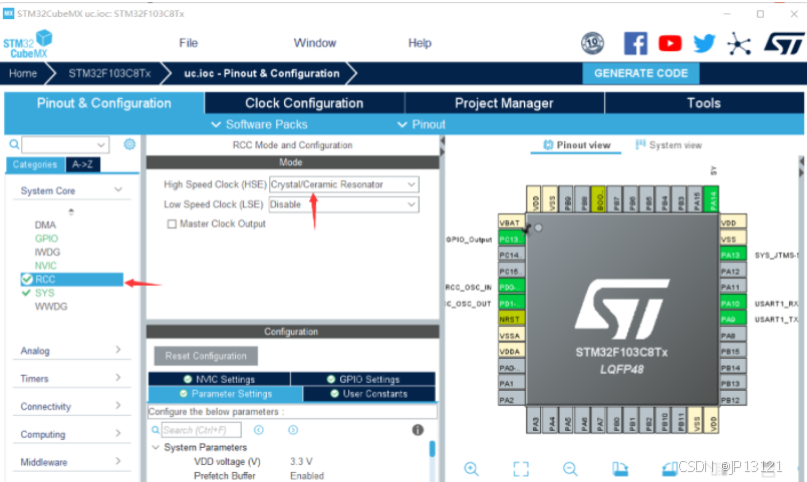Zoom out of the pinout view
807x482 pixels.
coord(570,469)
